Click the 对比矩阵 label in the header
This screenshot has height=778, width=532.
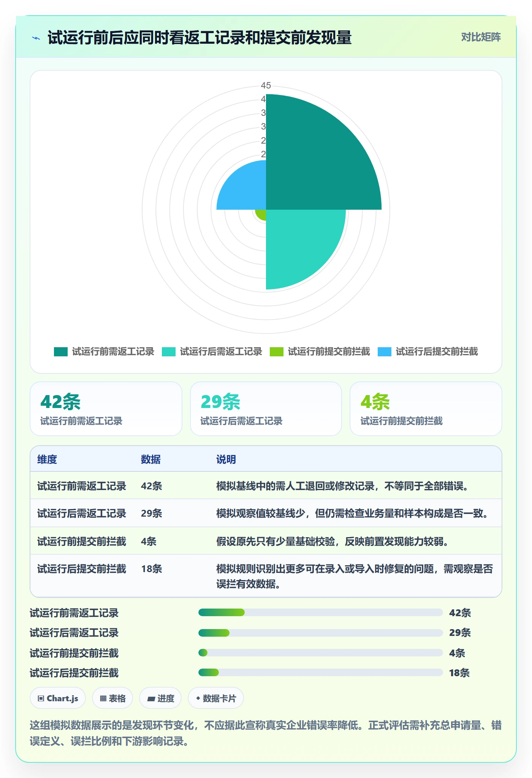481,37
